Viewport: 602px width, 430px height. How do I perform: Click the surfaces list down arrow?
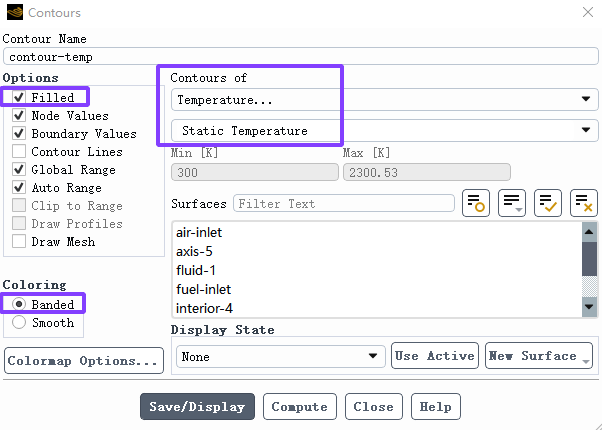coord(589,306)
